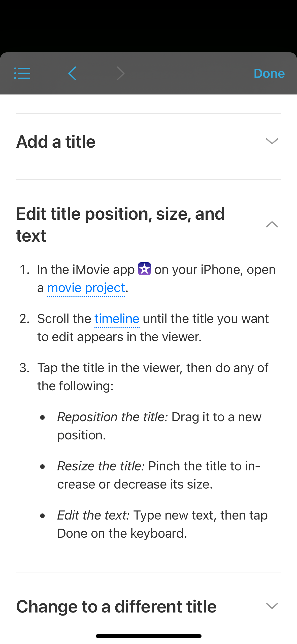Go back using the left chevron arrow
Image resolution: width=297 pixels, height=644 pixels.
coord(72,73)
